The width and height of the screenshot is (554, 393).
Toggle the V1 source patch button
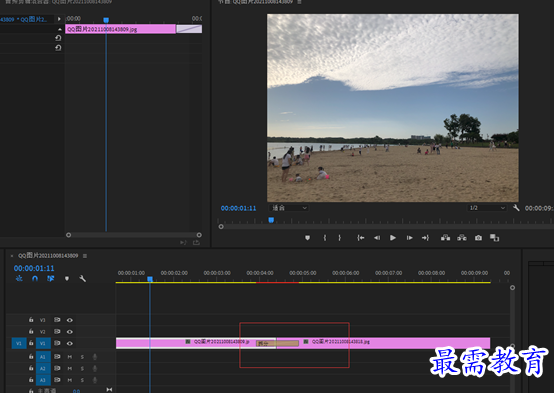[x=19, y=343]
